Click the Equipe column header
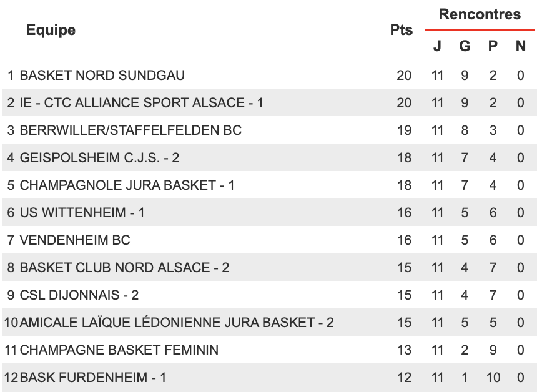The height and width of the screenshot is (392, 537). [x=51, y=30]
